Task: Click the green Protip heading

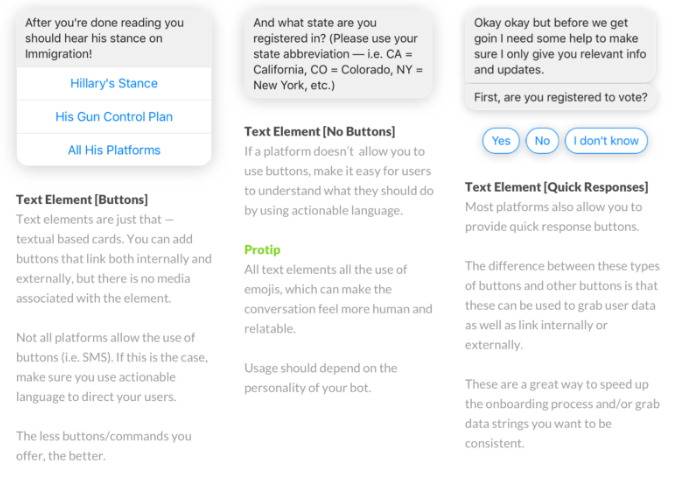Action: click(x=262, y=250)
